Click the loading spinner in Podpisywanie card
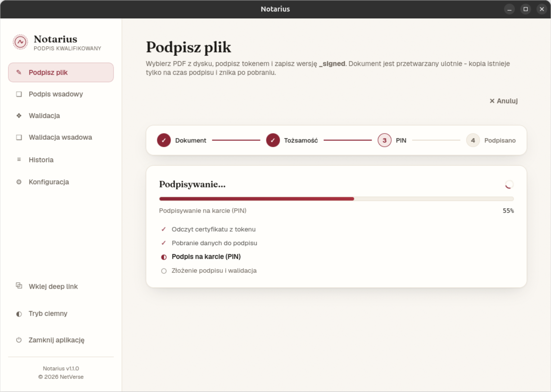Screen dimensions: 551x392 click(x=509, y=185)
